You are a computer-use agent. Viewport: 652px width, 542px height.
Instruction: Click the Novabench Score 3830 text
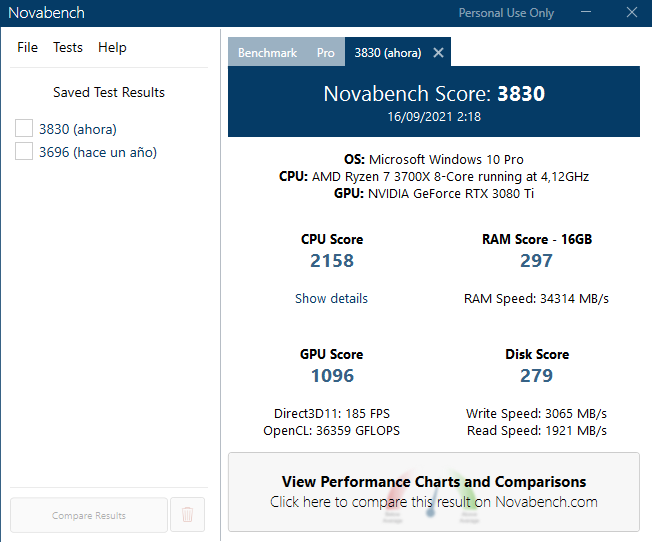434,94
